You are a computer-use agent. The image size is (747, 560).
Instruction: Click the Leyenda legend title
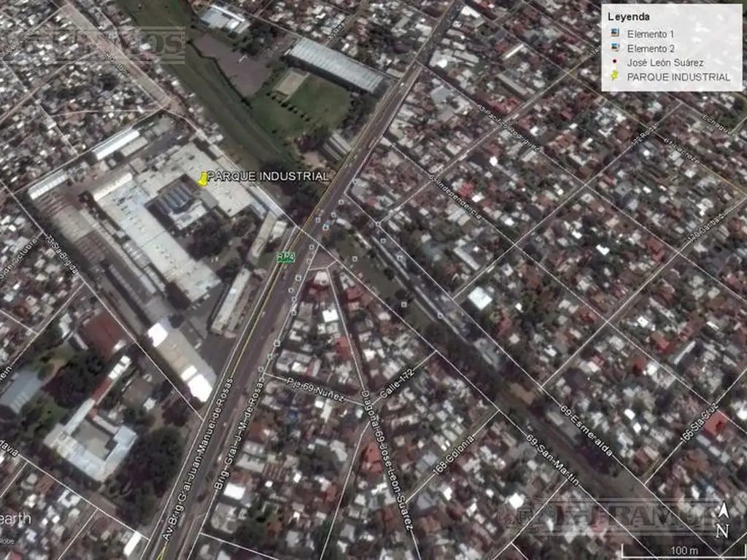(x=629, y=17)
